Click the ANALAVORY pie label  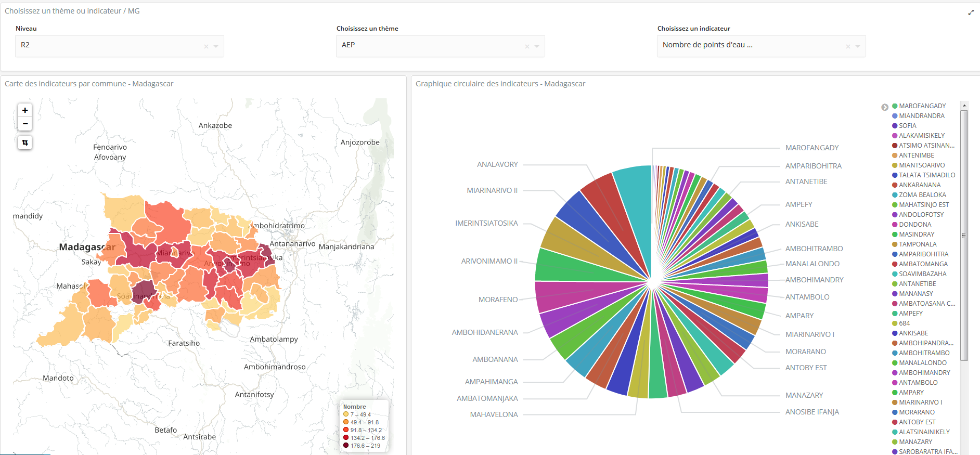[497, 164]
